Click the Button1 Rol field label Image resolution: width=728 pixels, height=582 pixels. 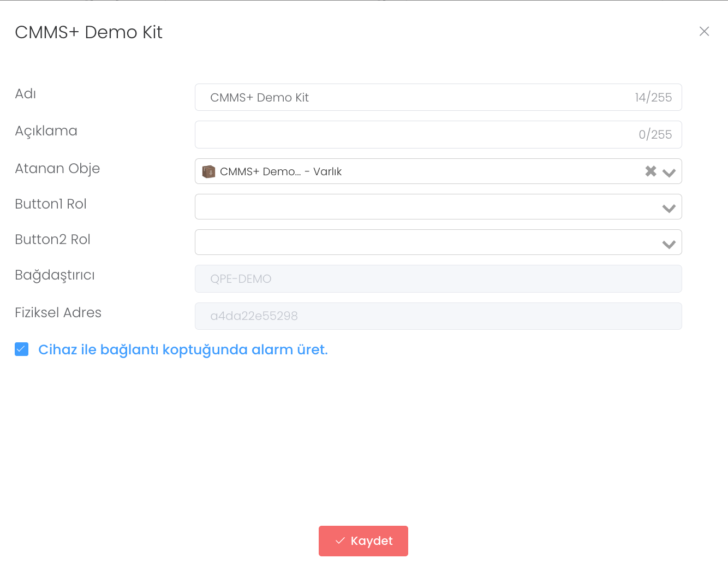51,204
